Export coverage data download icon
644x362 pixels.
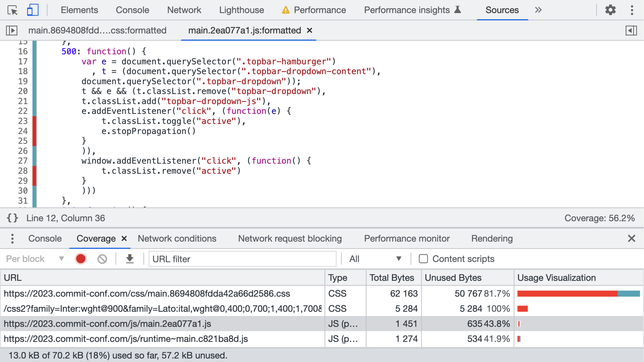pos(130,259)
